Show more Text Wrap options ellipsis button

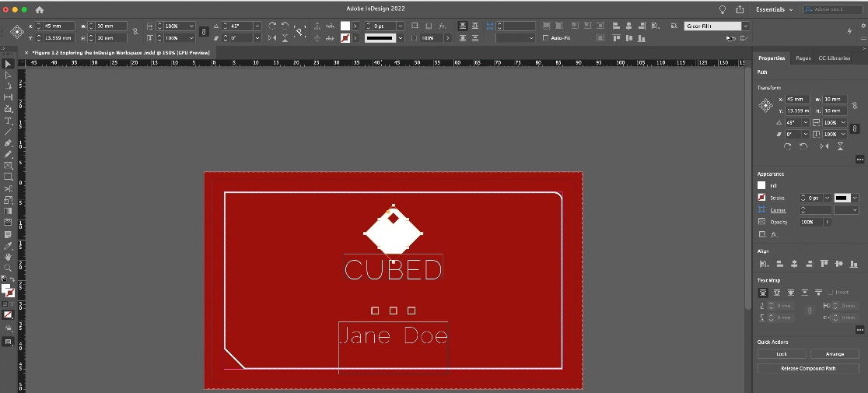click(x=859, y=330)
